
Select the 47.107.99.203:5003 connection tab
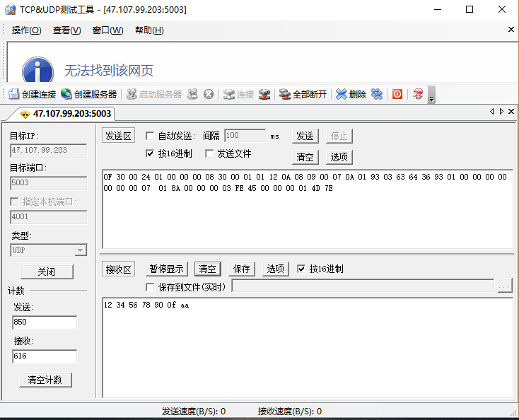pyautogui.click(x=67, y=114)
